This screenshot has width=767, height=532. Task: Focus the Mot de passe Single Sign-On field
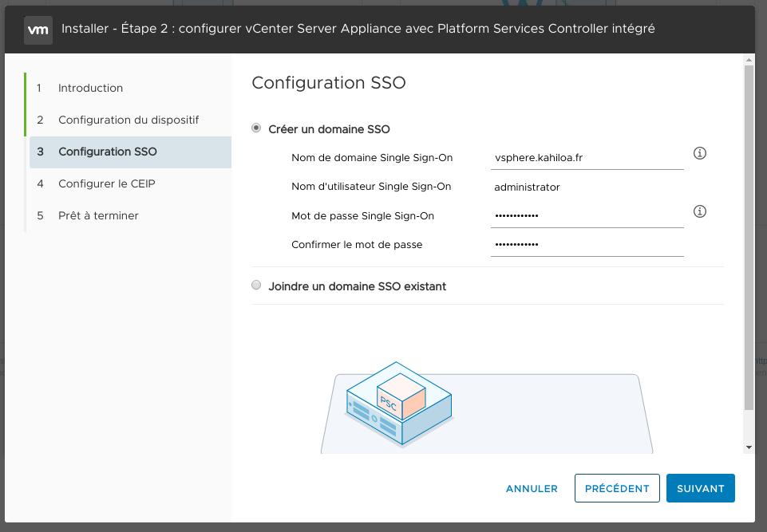coord(587,215)
